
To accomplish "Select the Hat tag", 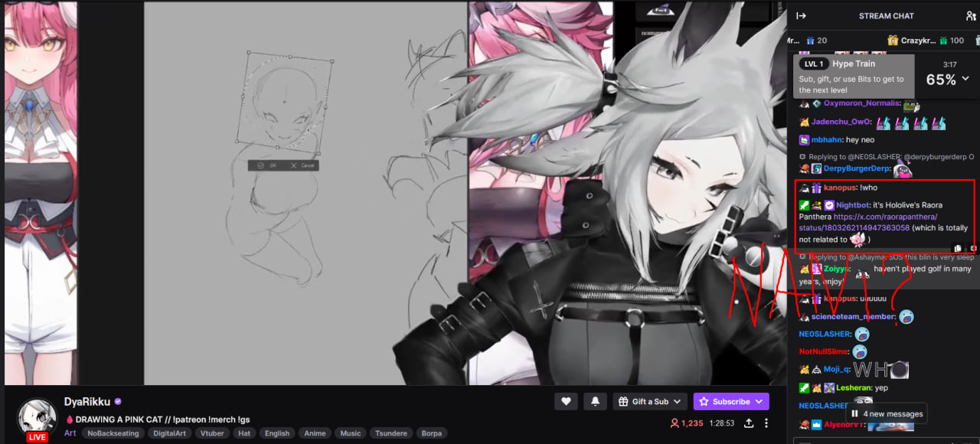I will pyautogui.click(x=244, y=433).
